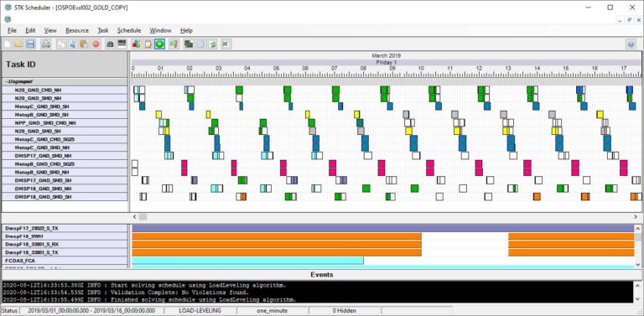Image resolution: width=644 pixels, height=316 pixels.
Task: Click the 0 Hidden status bar entry
Action: (x=345, y=311)
